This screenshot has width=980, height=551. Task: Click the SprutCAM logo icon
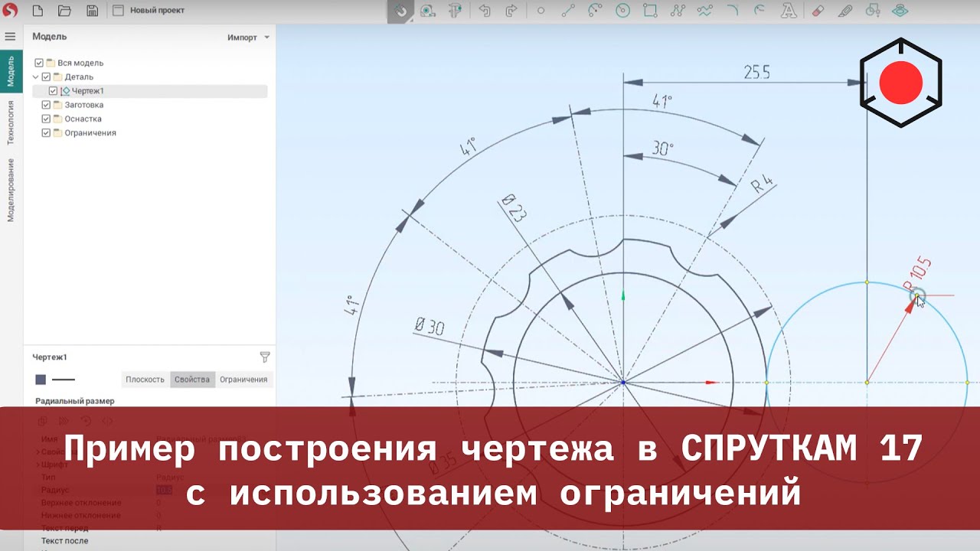(11, 11)
